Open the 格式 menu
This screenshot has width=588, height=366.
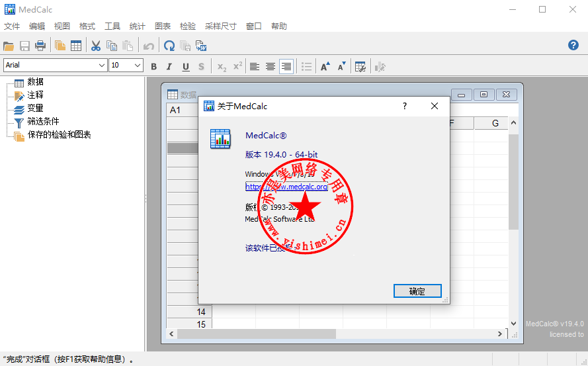pyautogui.click(x=87, y=26)
